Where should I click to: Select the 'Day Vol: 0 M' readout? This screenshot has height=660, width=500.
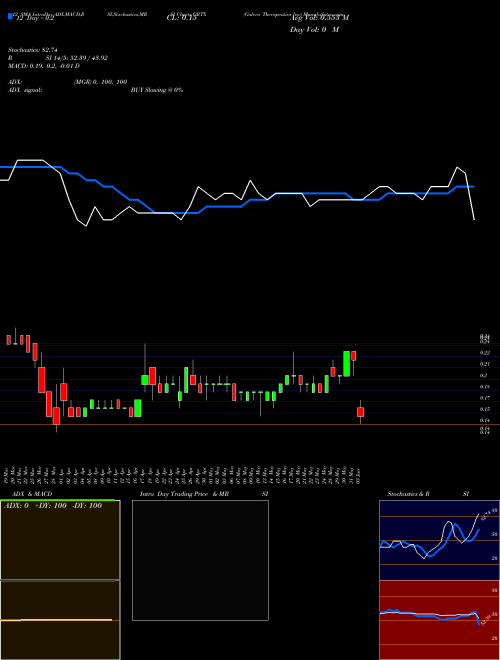(x=314, y=30)
